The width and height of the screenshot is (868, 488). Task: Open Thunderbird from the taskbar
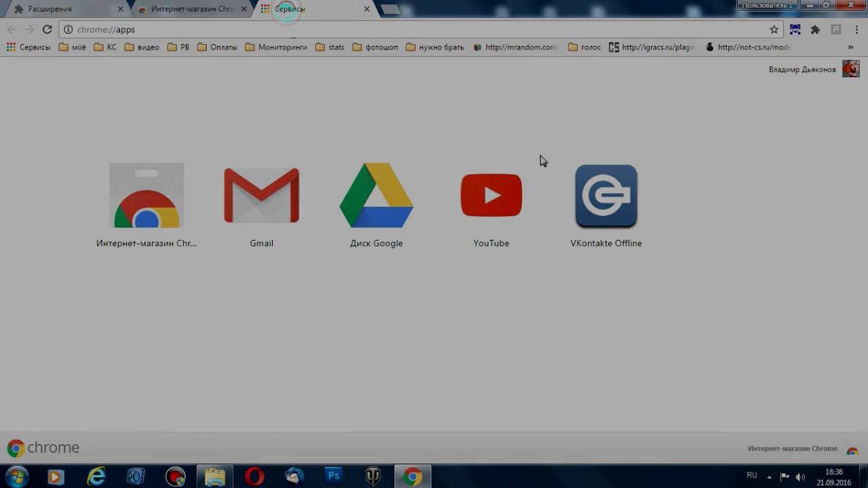[x=294, y=476]
